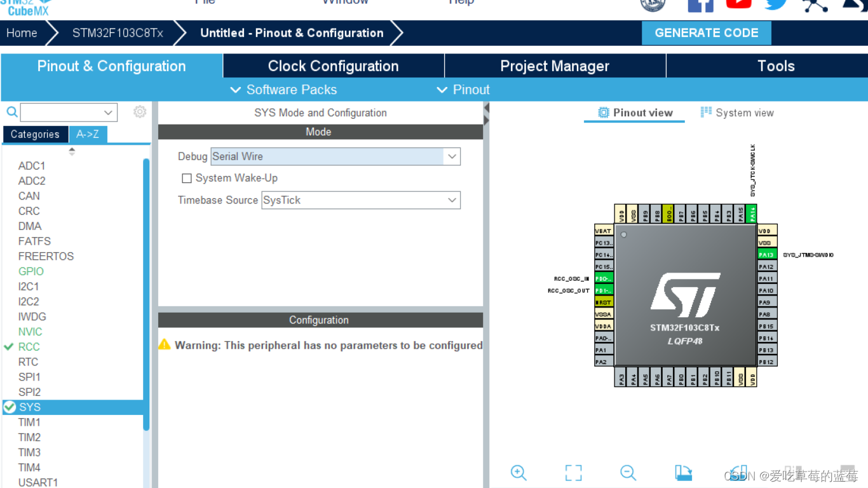Fit the chip to the view
This screenshot has width=868, height=488.
point(573,473)
